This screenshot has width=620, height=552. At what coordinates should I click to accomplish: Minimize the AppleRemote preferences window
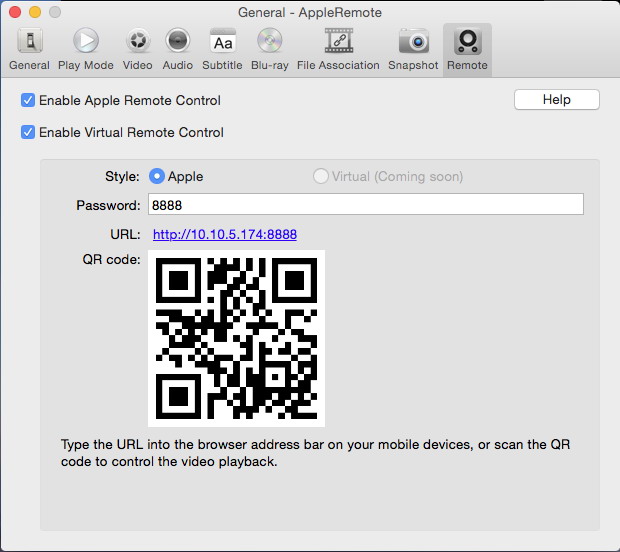[x=34, y=13]
